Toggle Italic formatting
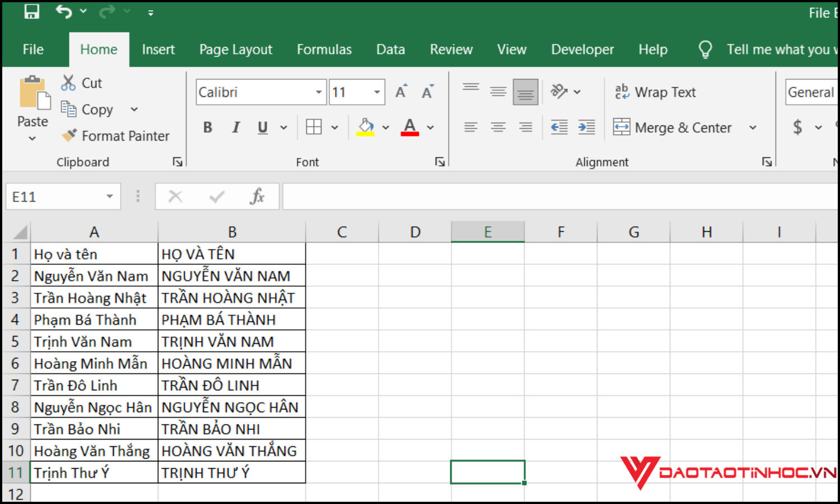Screen dimensions: 840x504 click(x=236, y=128)
